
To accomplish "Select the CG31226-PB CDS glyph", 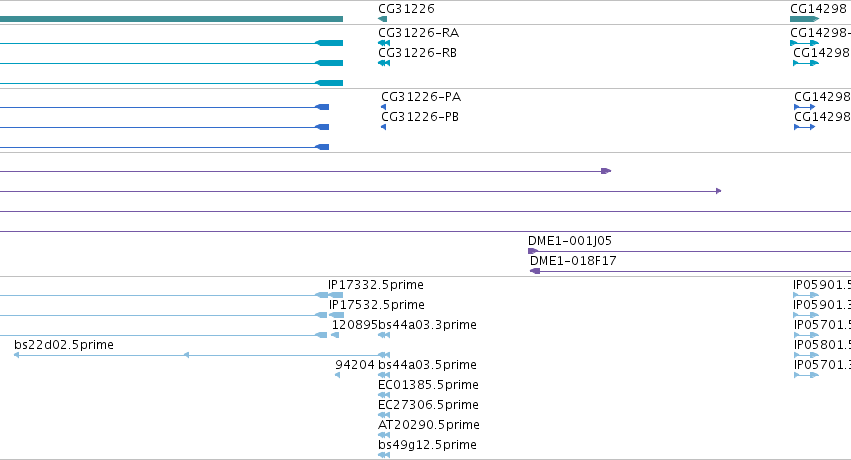I will [384, 127].
